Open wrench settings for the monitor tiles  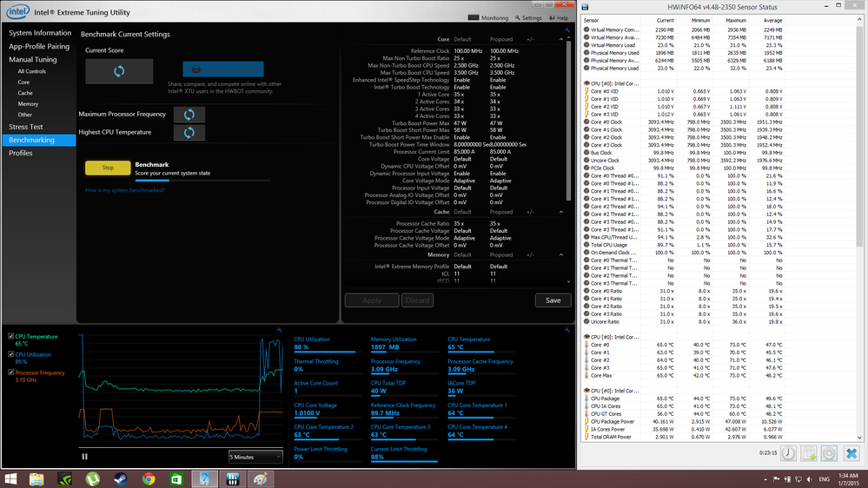[x=567, y=330]
